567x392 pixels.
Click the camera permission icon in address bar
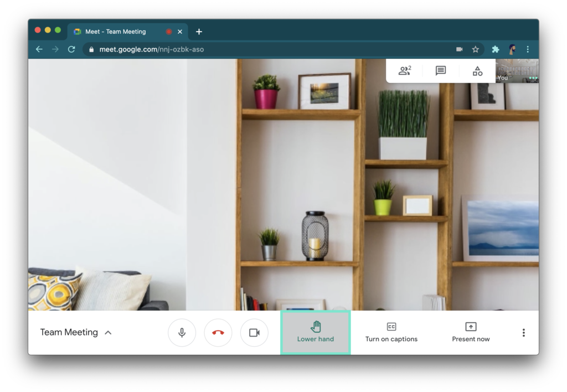pos(458,49)
